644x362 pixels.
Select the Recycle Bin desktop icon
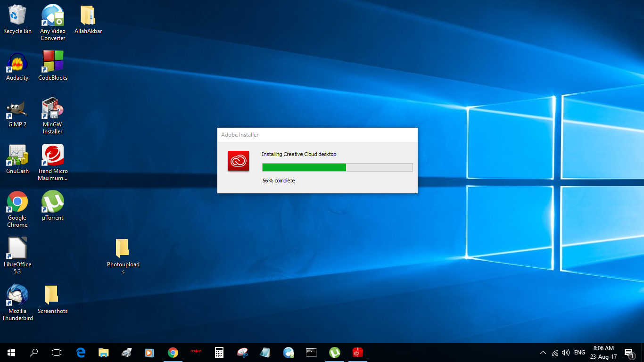[x=17, y=19]
